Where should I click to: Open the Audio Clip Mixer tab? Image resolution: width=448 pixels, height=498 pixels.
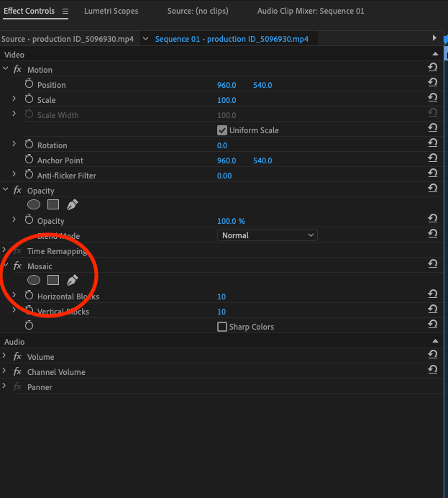point(311,12)
